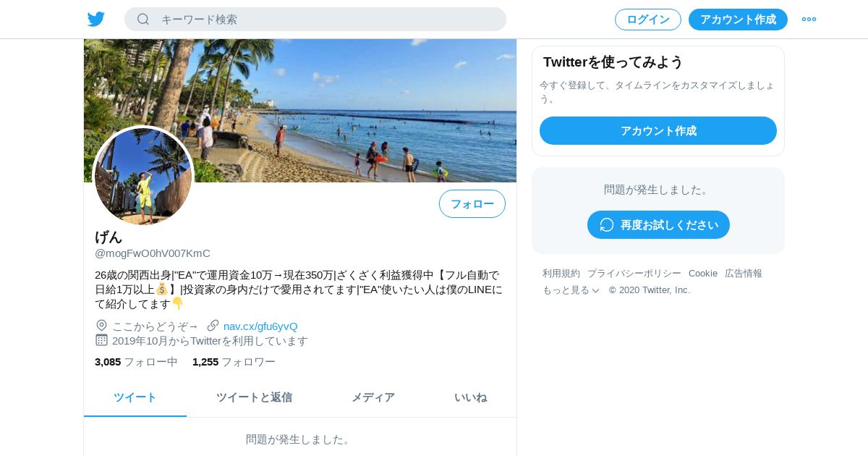Click the calendar joined-date icon
868x456 pixels.
(x=101, y=340)
